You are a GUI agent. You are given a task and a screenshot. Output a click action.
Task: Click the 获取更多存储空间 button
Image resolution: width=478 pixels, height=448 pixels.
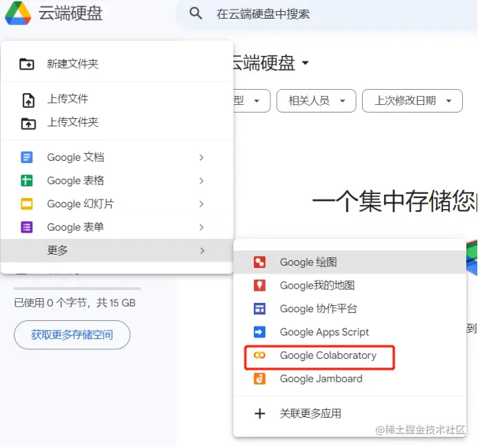coord(72,335)
